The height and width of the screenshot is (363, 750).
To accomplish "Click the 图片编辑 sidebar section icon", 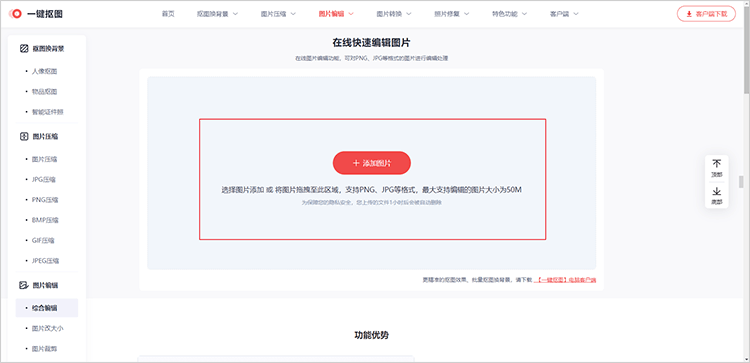I will click(x=24, y=285).
